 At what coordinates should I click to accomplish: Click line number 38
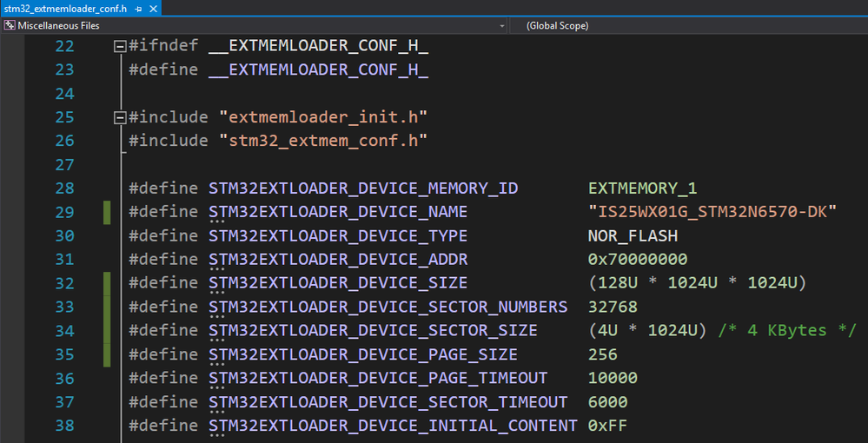65,426
